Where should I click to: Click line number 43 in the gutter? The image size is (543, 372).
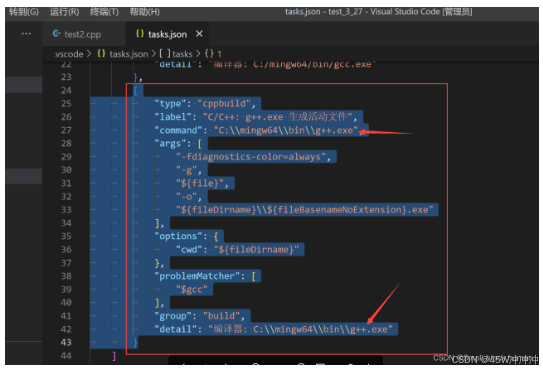[x=66, y=342]
